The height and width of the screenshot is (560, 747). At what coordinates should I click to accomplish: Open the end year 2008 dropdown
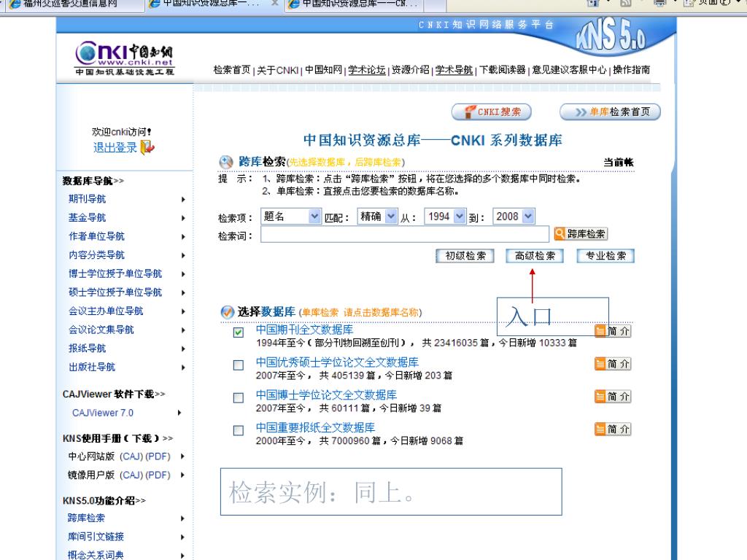point(514,217)
